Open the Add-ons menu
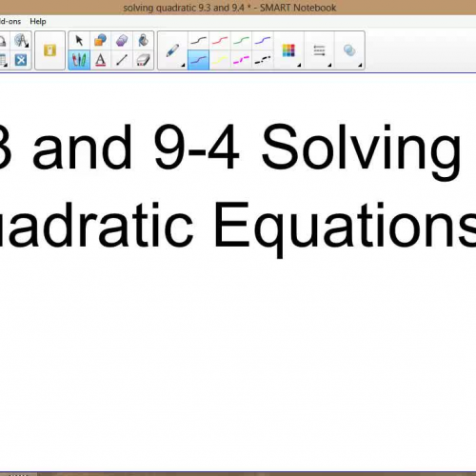 point(10,21)
